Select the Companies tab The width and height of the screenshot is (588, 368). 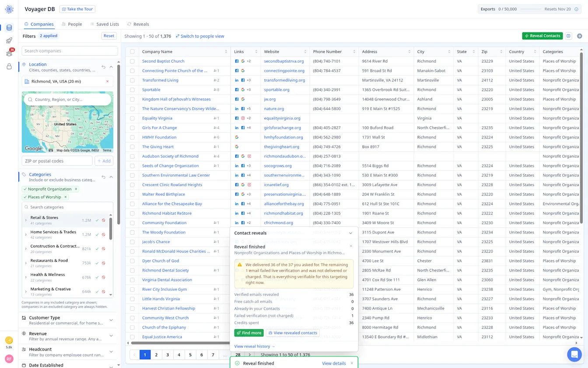click(x=39, y=24)
